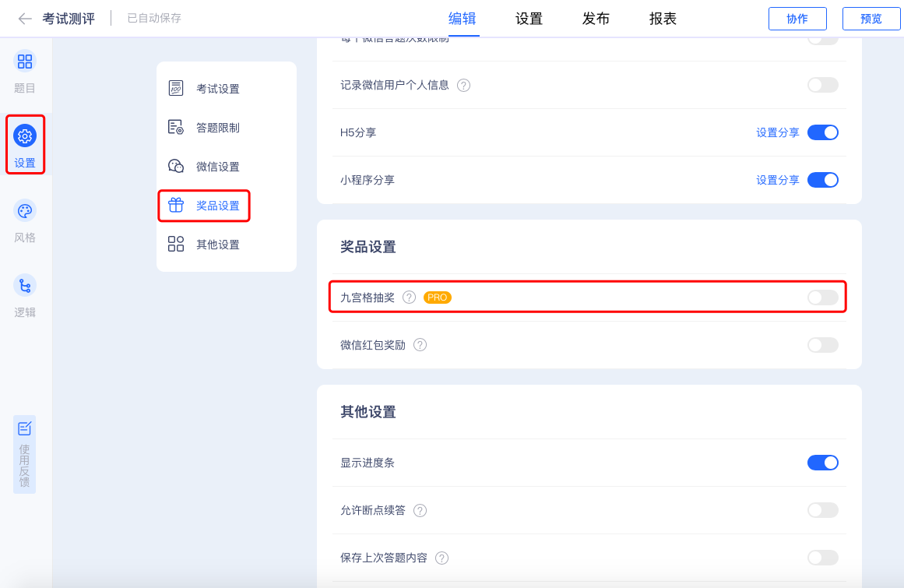Enable 记录微信用户个人信息 switch
Viewport: 904px width, 588px height.
point(823,86)
